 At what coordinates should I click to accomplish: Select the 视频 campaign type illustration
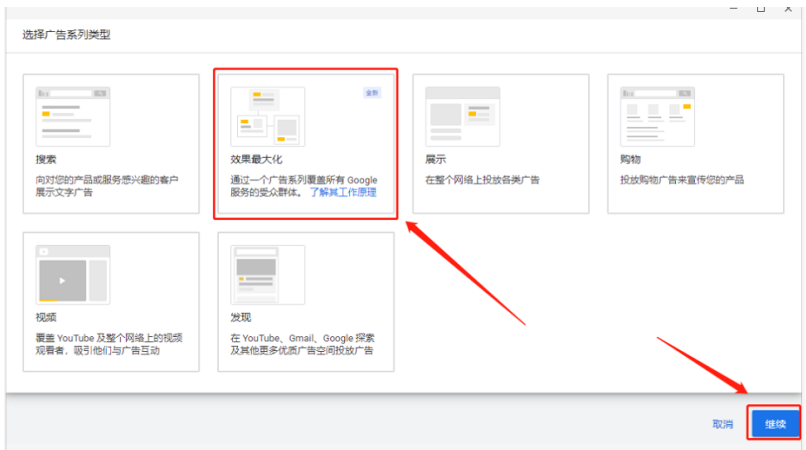tap(73, 275)
